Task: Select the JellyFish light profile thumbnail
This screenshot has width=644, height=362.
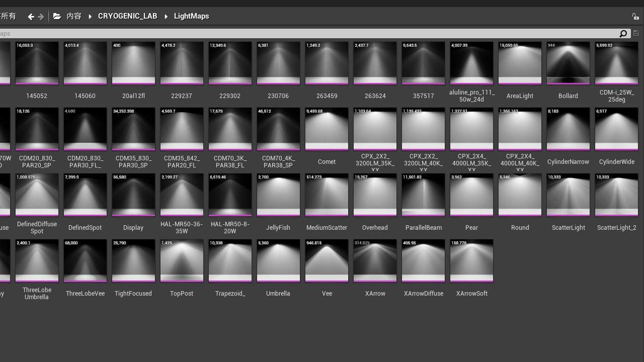Action: [x=278, y=195]
